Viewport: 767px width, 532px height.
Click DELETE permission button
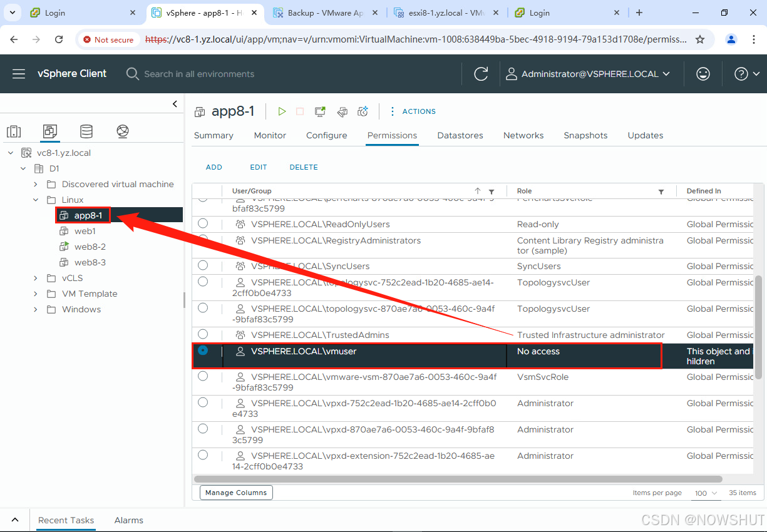[x=304, y=167]
